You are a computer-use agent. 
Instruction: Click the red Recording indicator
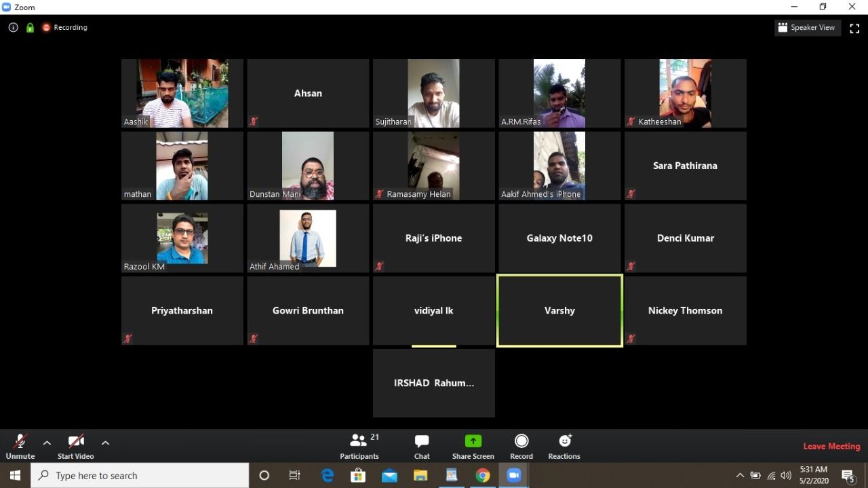click(x=65, y=28)
